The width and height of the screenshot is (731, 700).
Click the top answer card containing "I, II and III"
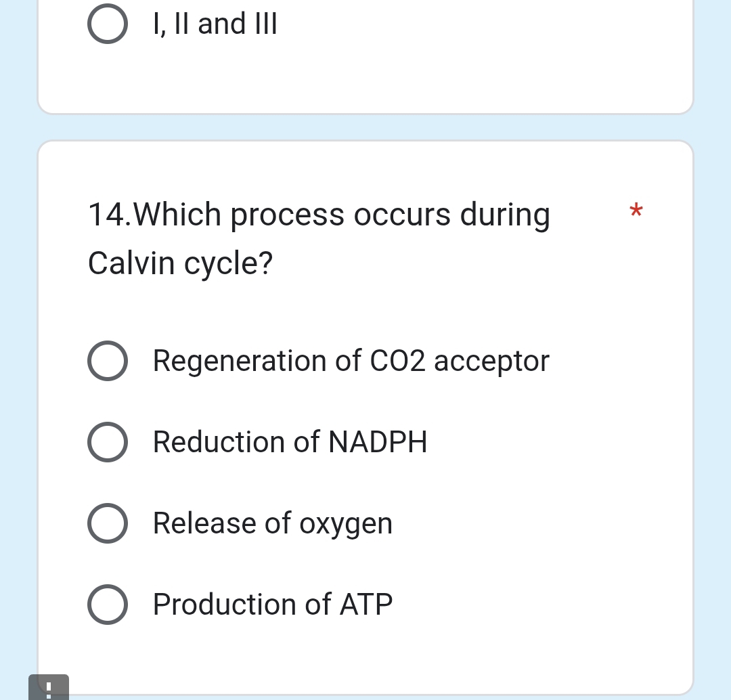365,54
